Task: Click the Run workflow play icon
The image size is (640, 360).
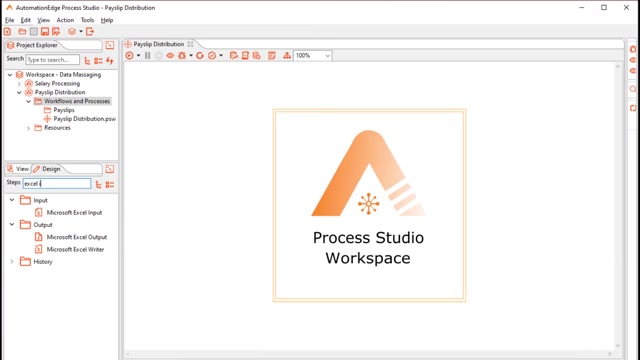Action: 129,56
